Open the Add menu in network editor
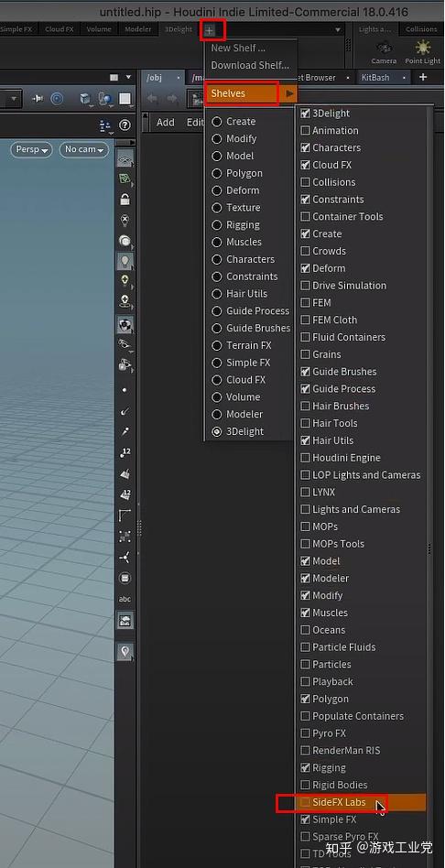The height and width of the screenshot is (868, 445). (166, 123)
